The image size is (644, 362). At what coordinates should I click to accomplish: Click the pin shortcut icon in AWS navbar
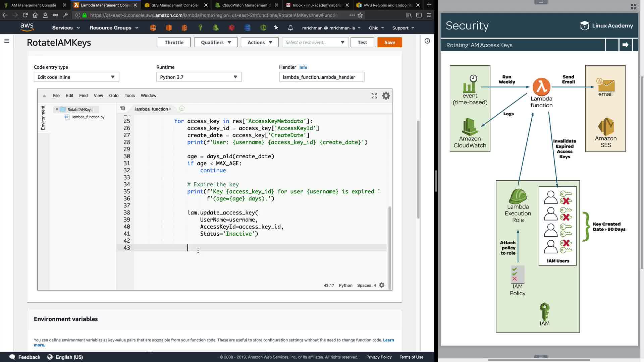(x=276, y=28)
